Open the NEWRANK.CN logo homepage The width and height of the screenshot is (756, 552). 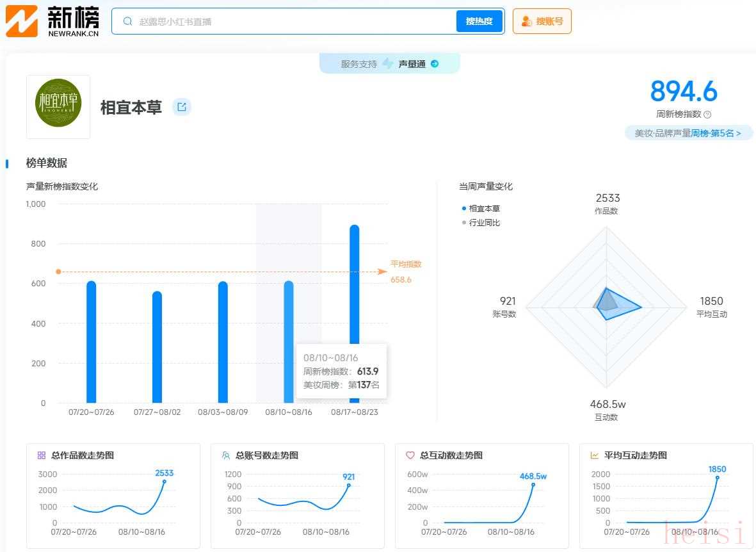click(52, 21)
